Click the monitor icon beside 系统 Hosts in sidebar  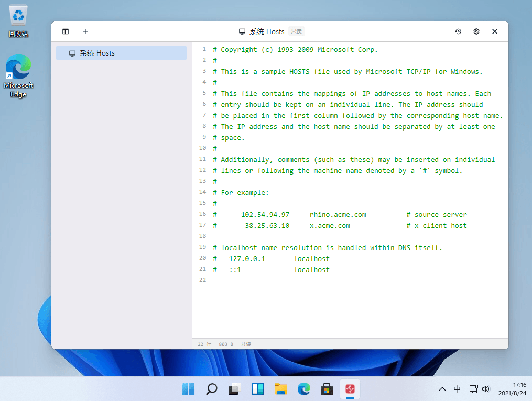pyautogui.click(x=72, y=53)
